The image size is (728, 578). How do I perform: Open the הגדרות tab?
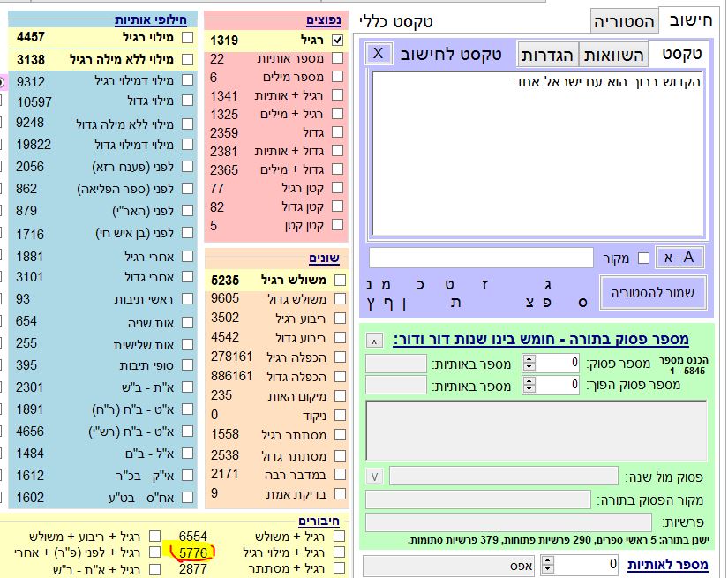(547, 55)
